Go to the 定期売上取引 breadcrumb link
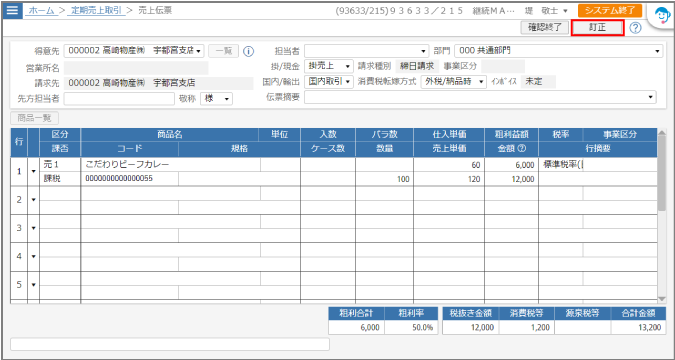Viewport: 675px width, 360px height. (x=96, y=10)
